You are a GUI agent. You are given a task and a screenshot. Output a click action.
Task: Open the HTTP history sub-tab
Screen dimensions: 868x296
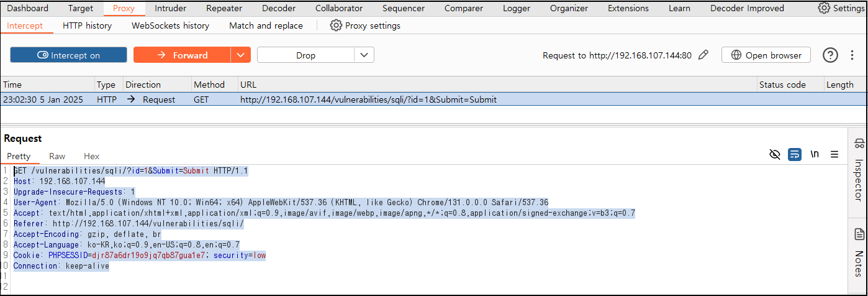87,25
